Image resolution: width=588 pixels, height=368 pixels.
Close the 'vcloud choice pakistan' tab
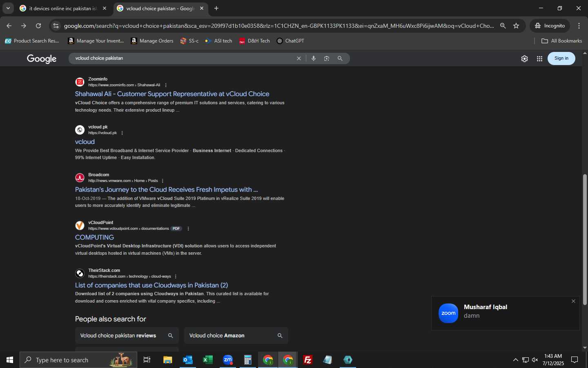(x=202, y=8)
